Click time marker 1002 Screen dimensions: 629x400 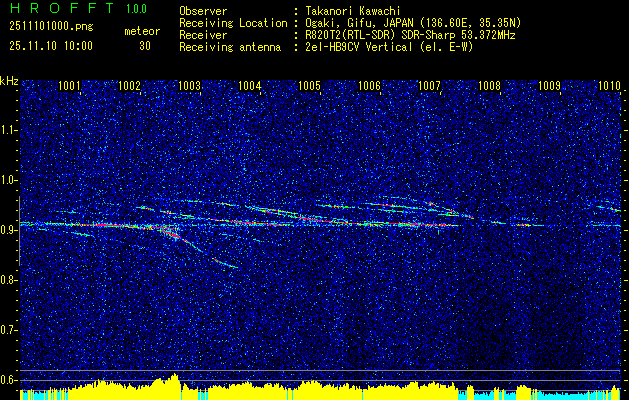129,85
